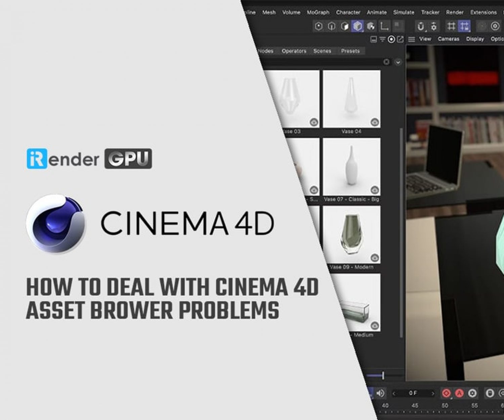Toggle highlighted locked workplane icon
This screenshot has height=420, width=504.
(x=464, y=26)
